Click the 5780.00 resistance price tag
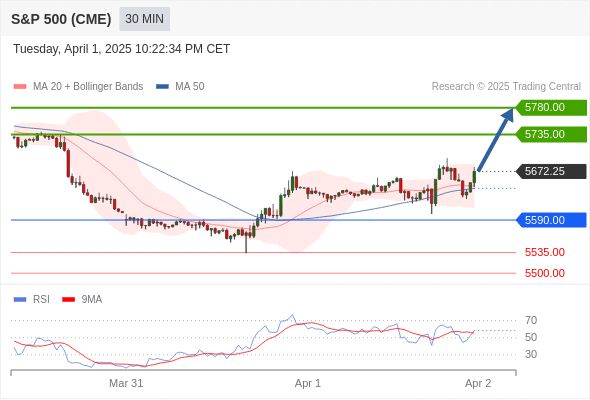590x400 pixels. (x=551, y=108)
